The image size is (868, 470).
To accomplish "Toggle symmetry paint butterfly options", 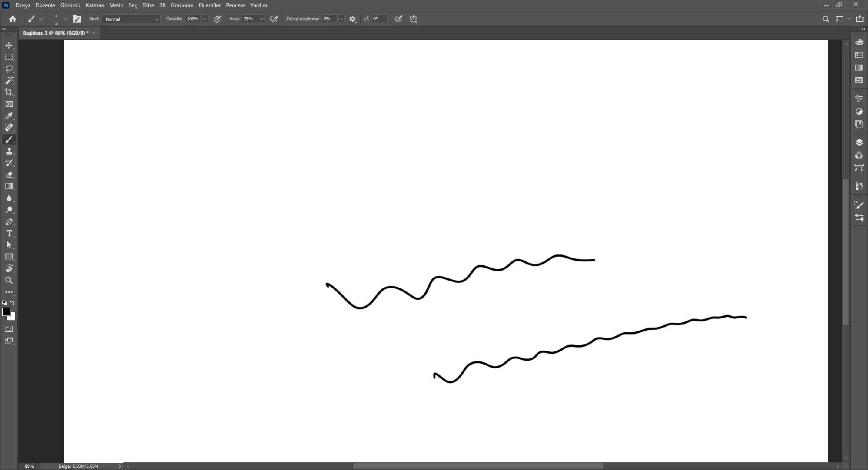I will coord(413,19).
